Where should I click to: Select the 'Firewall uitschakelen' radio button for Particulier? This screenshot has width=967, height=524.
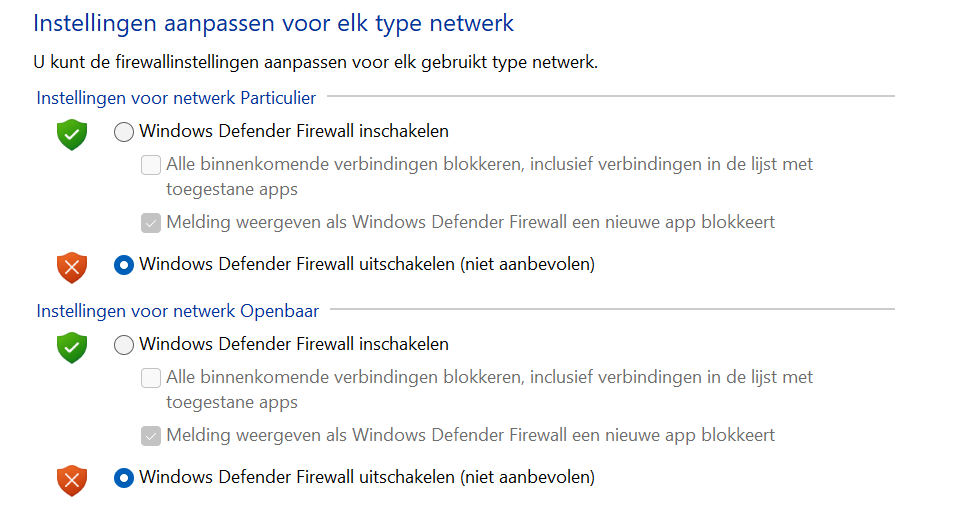point(124,265)
